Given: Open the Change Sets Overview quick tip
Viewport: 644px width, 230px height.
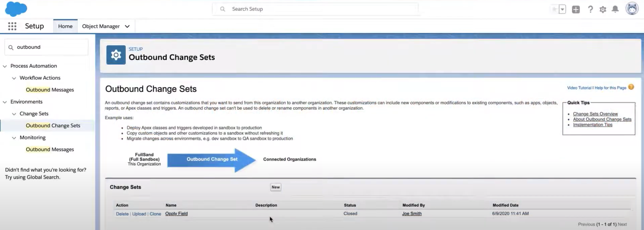Looking at the screenshot, I should [x=595, y=114].
